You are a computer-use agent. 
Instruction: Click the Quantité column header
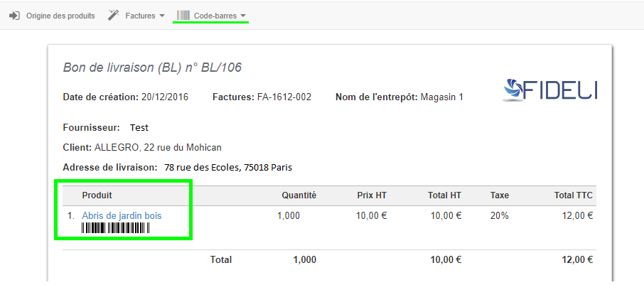(x=299, y=195)
